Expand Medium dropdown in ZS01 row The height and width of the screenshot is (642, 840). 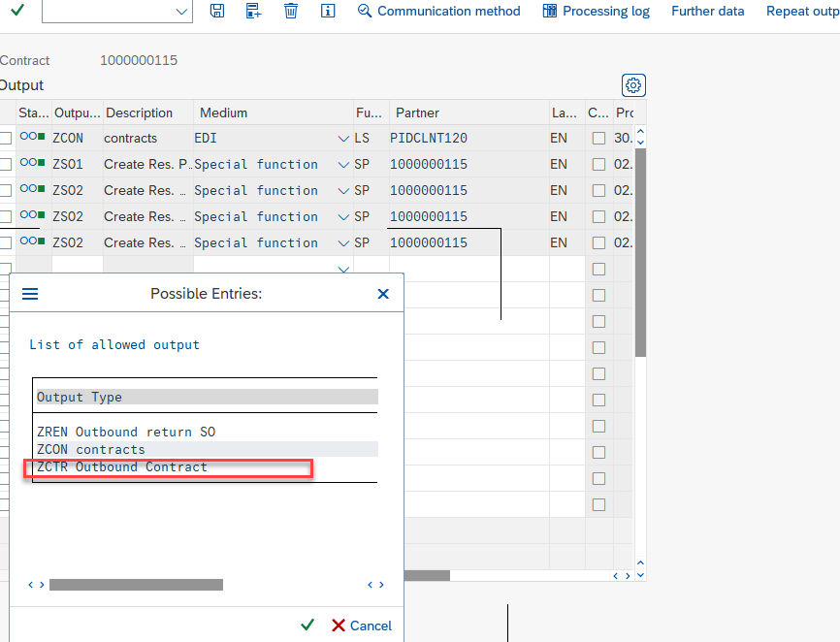[x=343, y=165]
